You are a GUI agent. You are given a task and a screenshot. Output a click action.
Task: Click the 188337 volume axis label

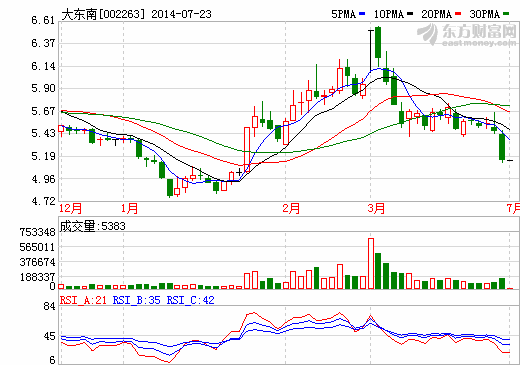[37, 277]
